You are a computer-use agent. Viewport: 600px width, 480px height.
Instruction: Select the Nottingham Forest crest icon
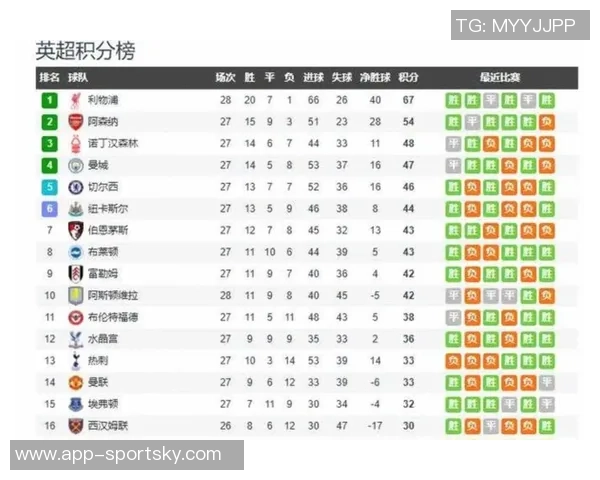(76, 143)
